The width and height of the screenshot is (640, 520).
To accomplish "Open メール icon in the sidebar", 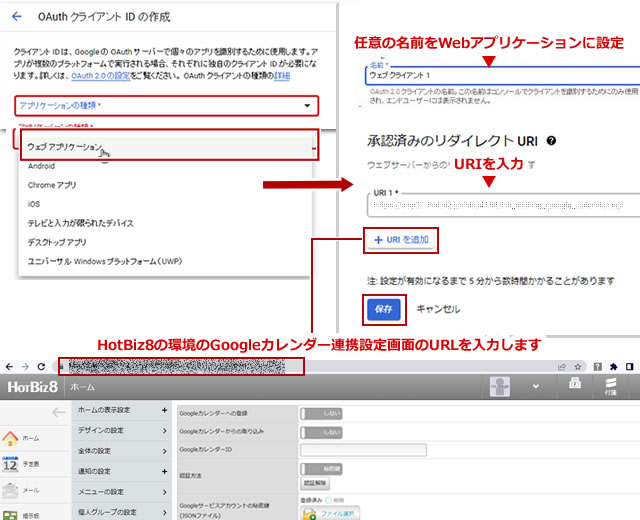I will [x=10, y=490].
